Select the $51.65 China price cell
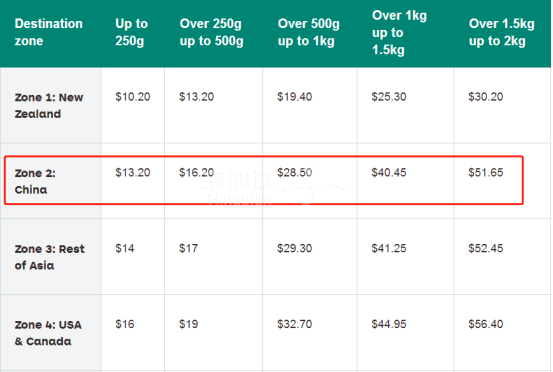The image size is (553, 372). [x=486, y=172]
